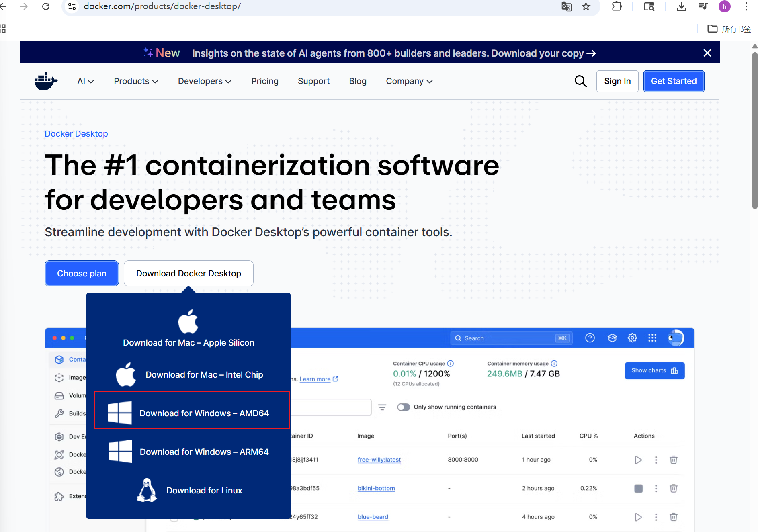This screenshot has height=532, width=758.
Task: Click the Download Docker Desktop button
Action: pos(188,274)
